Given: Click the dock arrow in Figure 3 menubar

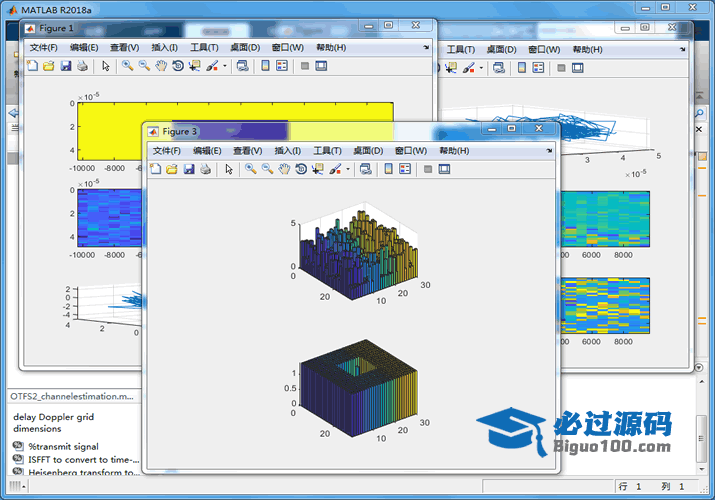Looking at the screenshot, I should point(549,150).
